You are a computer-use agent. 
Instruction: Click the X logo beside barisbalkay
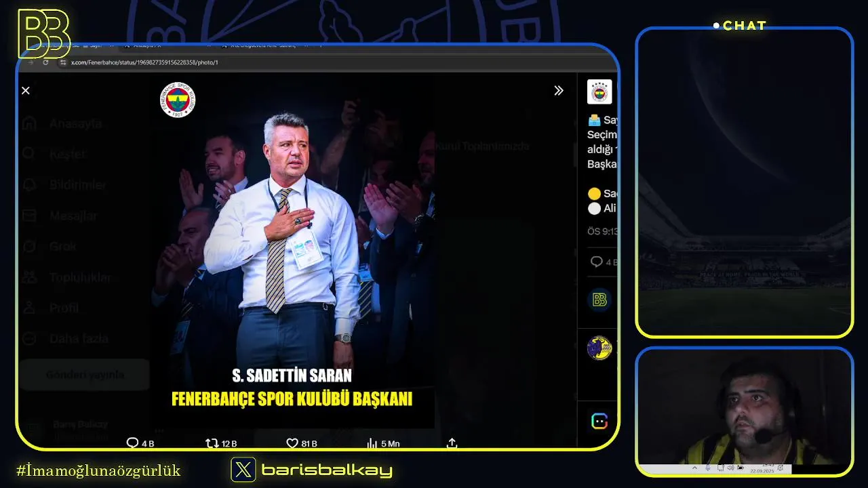(243, 470)
